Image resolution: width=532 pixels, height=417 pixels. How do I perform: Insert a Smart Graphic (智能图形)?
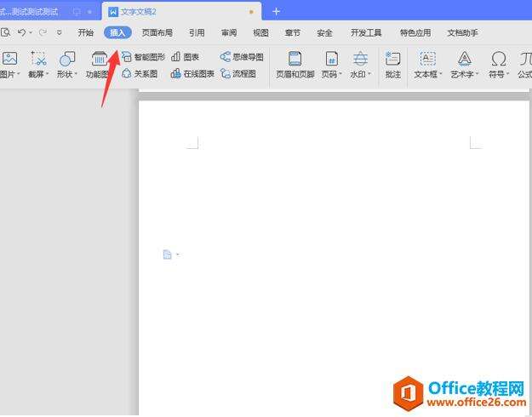click(143, 57)
